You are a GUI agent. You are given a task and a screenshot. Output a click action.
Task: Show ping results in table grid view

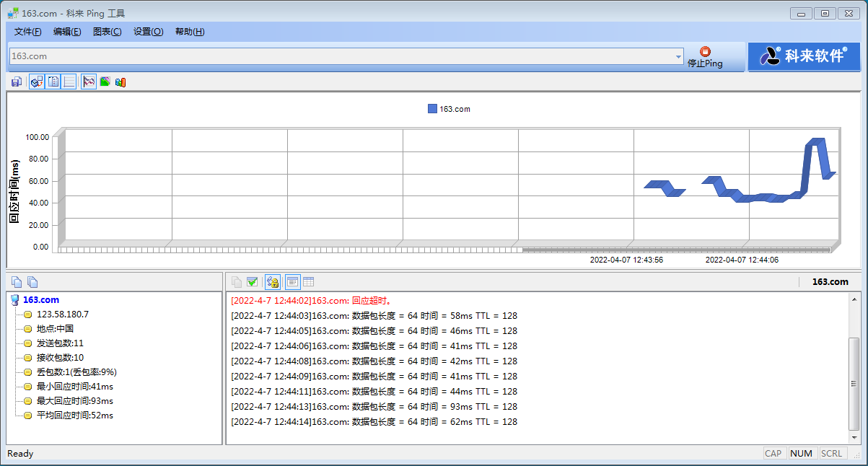(308, 282)
